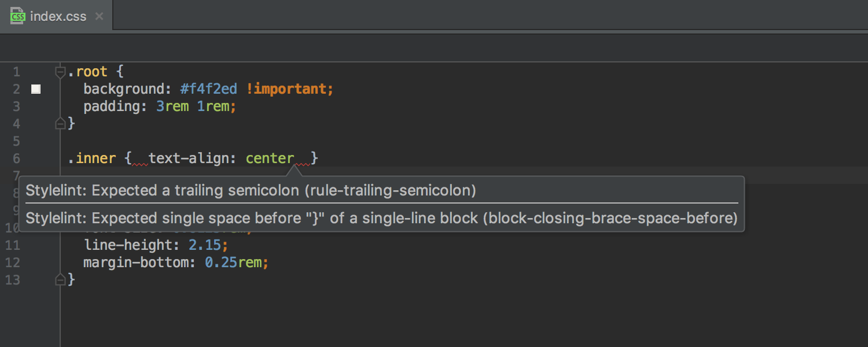Select the index.css editor tab

[56, 16]
